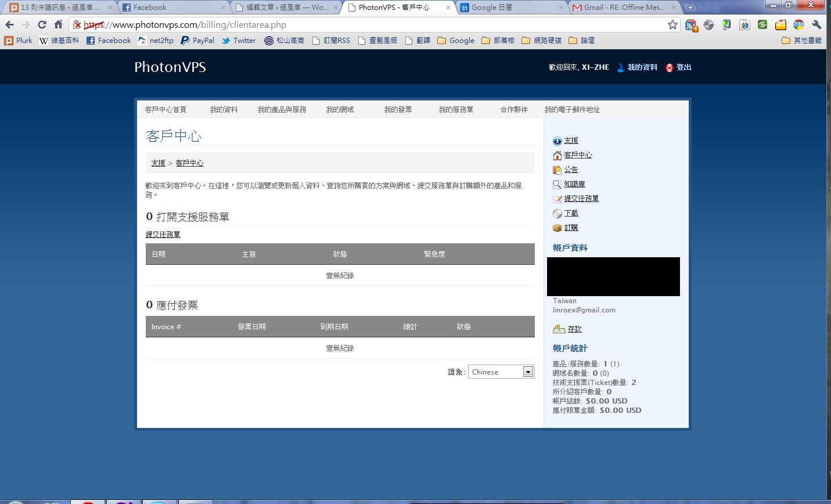Click the gear extension icon in toolbar
Screen dimensions: 831x504
pyautogui.click(x=708, y=25)
